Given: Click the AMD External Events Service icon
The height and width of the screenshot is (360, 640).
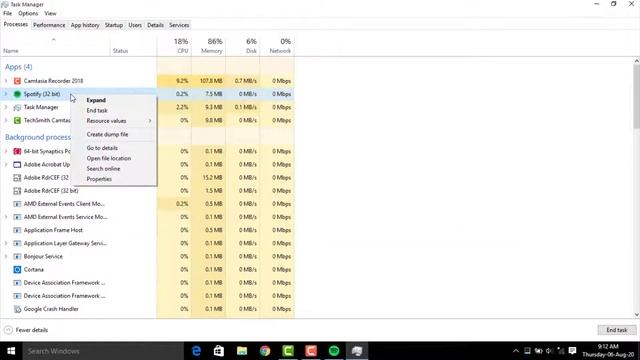Looking at the screenshot, I should [17, 217].
